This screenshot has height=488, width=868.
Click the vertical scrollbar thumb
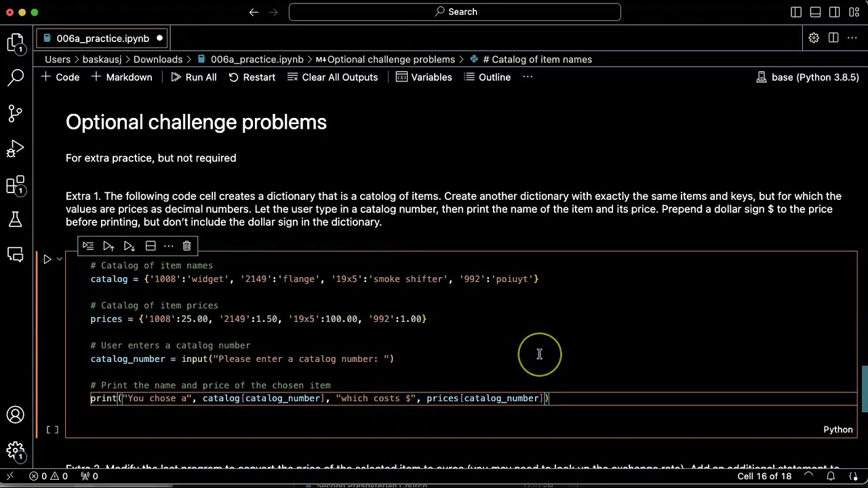pyautogui.click(x=864, y=389)
